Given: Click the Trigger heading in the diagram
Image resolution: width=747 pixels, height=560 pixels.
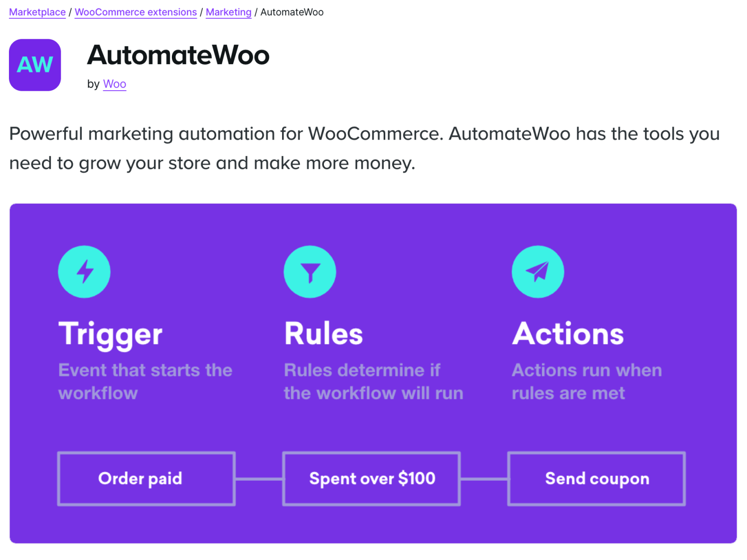Looking at the screenshot, I should tap(110, 334).
